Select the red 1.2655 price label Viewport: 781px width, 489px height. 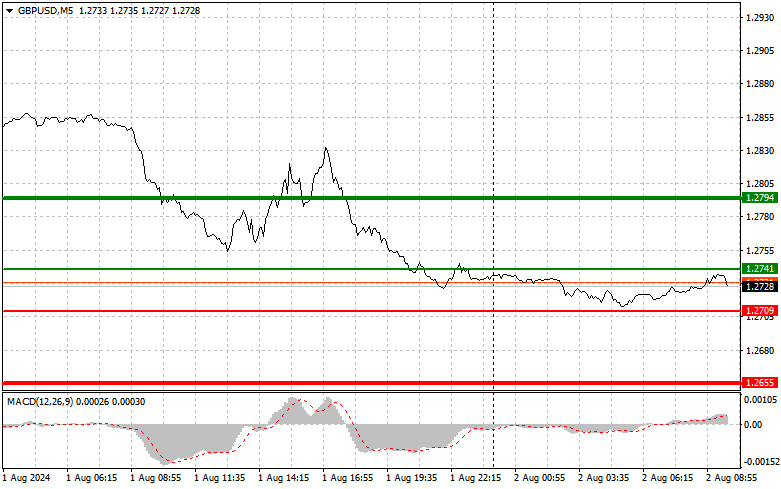coord(760,382)
